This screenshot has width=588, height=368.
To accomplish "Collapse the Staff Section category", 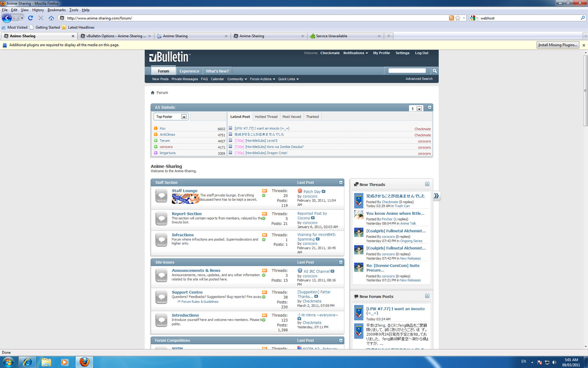I will [x=341, y=183].
